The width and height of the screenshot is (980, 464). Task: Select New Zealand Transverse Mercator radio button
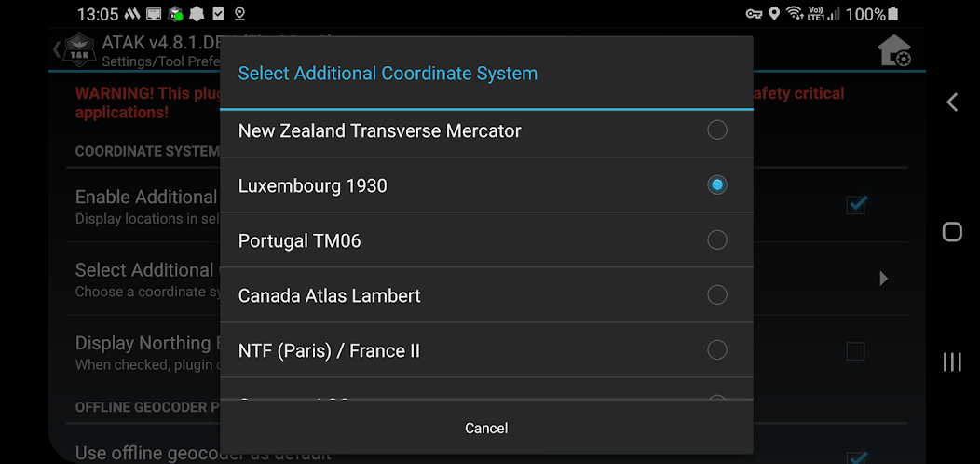coord(716,130)
